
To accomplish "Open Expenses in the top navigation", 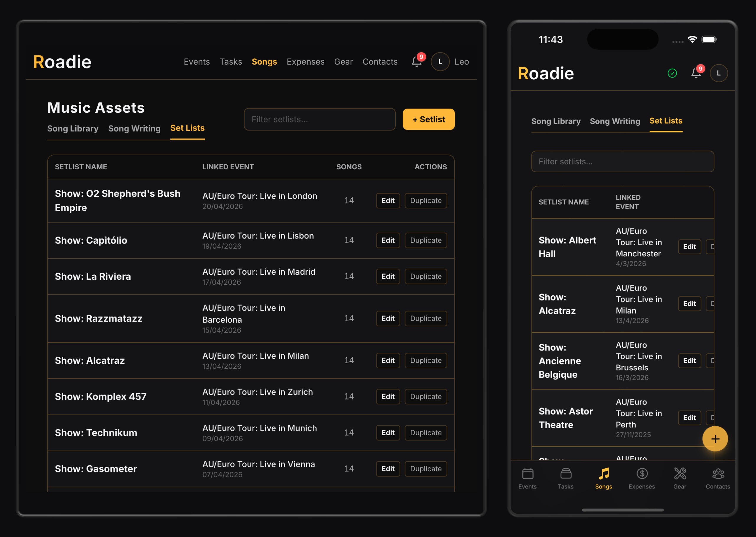I will point(305,62).
